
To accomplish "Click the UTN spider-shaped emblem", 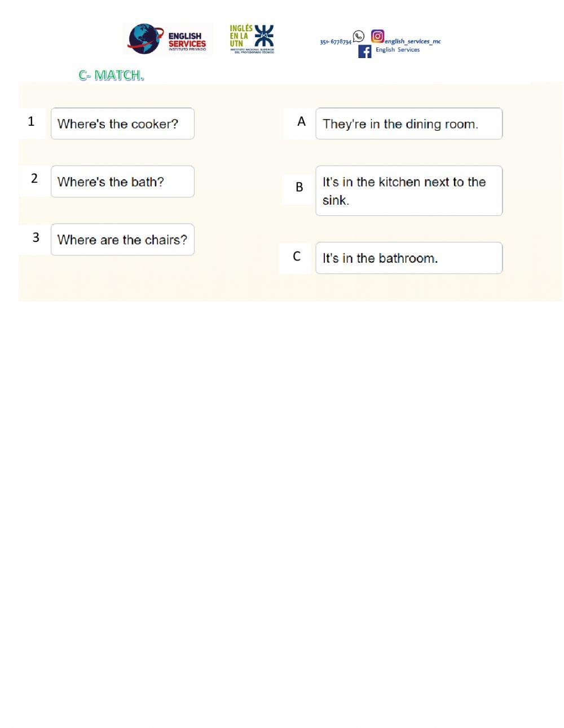I will [263, 36].
